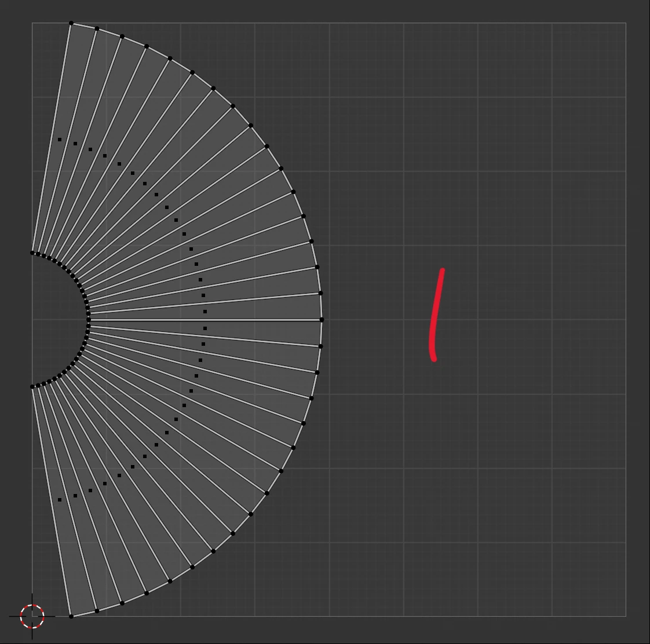Click the inner arc's upper-left end vertex
The height and width of the screenshot is (644, 650).
(32, 253)
